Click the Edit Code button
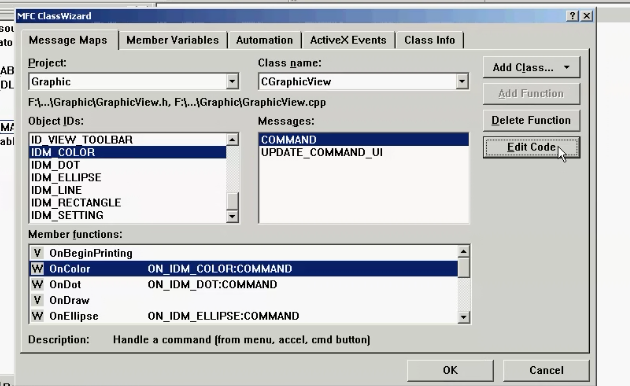This screenshot has width=630, height=386. tap(531, 147)
